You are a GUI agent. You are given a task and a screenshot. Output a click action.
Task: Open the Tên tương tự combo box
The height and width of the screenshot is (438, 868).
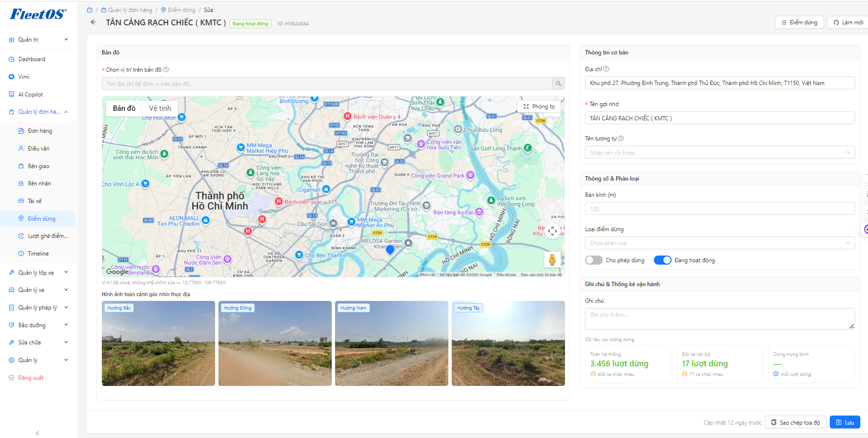click(720, 153)
